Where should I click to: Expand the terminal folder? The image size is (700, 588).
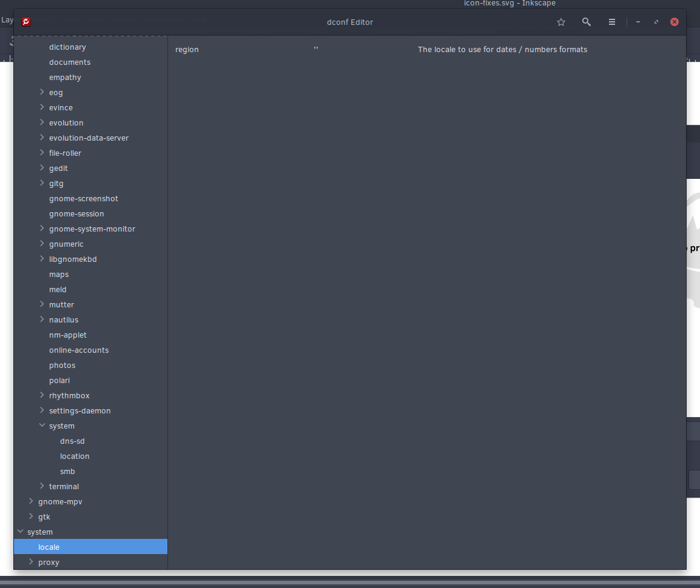click(42, 486)
